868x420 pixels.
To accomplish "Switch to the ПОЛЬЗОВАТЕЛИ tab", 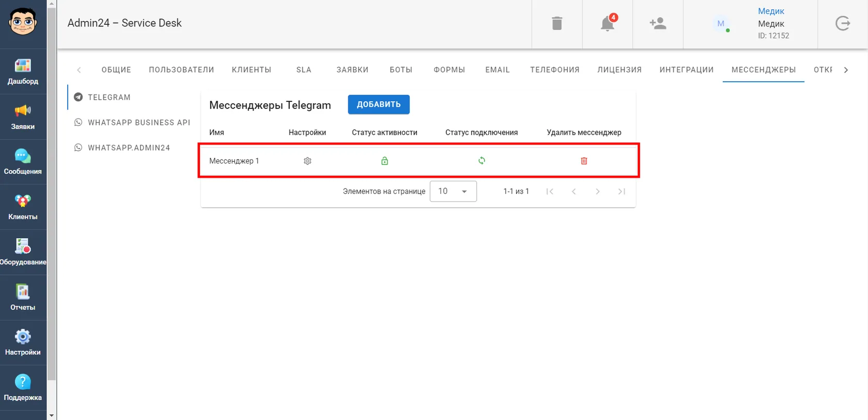I will 181,70.
